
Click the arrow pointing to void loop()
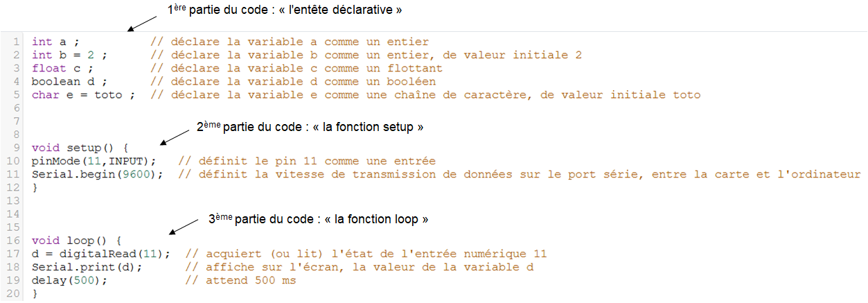pyautogui.click(x=184, y=227)
